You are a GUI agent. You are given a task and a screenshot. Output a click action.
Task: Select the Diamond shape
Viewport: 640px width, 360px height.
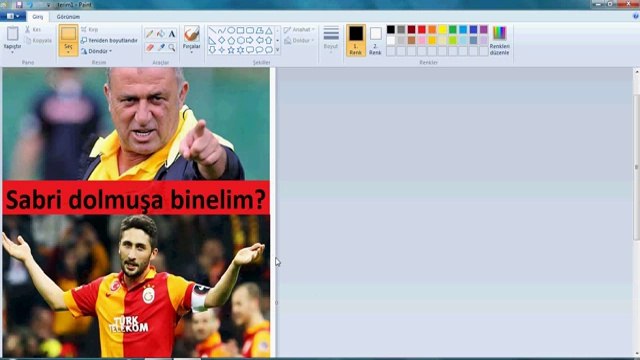tap(221, 40)
